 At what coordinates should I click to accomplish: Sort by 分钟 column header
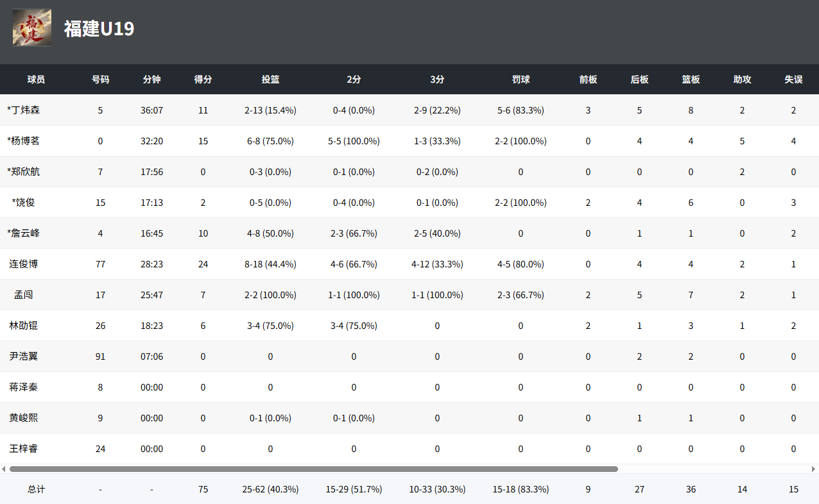coord(151,80)
